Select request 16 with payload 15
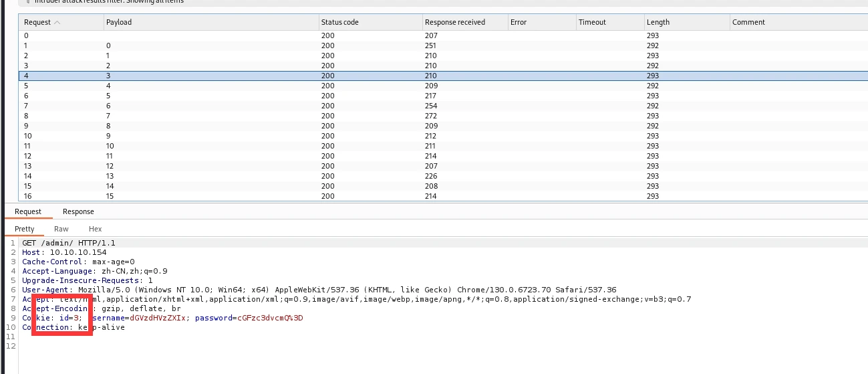868x374 pixels. point(443,196)
